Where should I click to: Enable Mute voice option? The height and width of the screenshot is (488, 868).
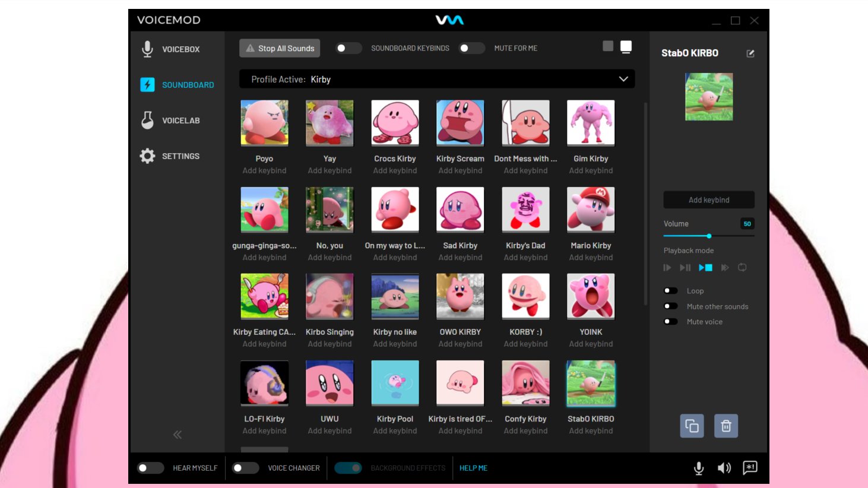pyautogui.click(x=671, y=322)
